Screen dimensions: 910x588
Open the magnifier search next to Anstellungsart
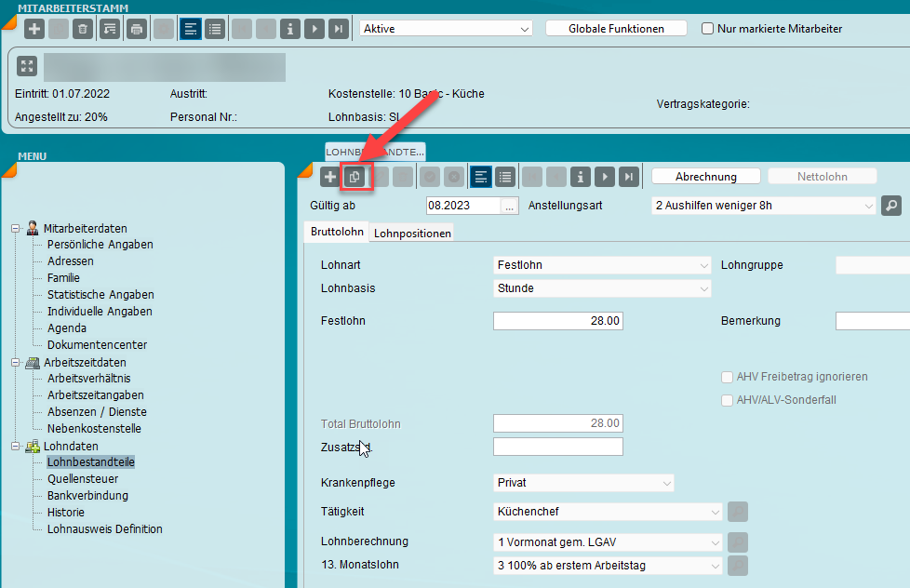click(890, 205)
